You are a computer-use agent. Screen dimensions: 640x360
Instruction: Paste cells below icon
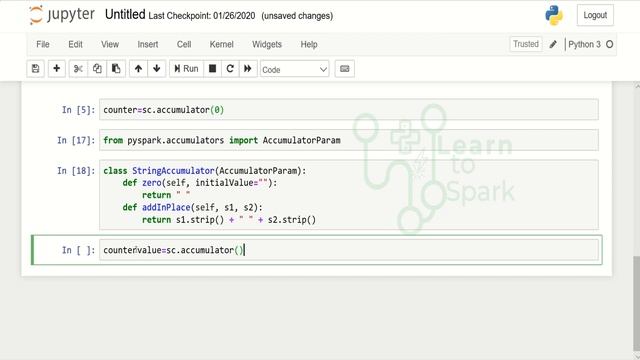tap(116, 69)
